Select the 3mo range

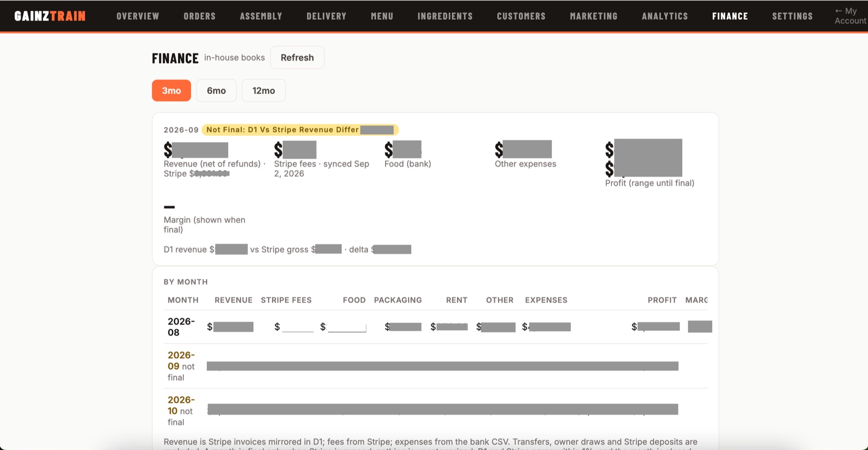(x=171, y=91)
